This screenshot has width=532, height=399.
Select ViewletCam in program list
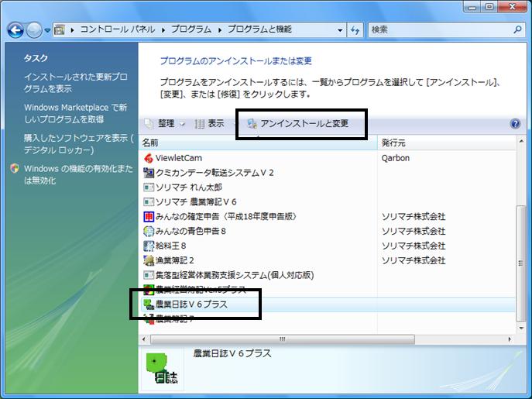178,158
